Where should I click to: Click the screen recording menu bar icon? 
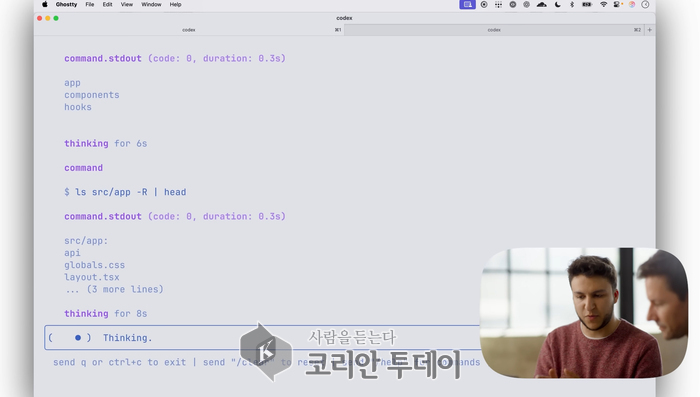pyautogui.click(x=484, y=4)
